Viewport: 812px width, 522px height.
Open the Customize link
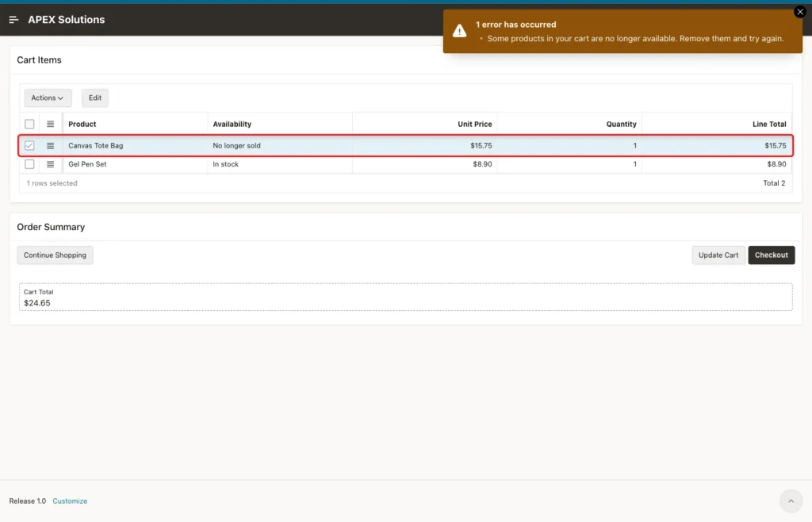(x=70, y=501)
